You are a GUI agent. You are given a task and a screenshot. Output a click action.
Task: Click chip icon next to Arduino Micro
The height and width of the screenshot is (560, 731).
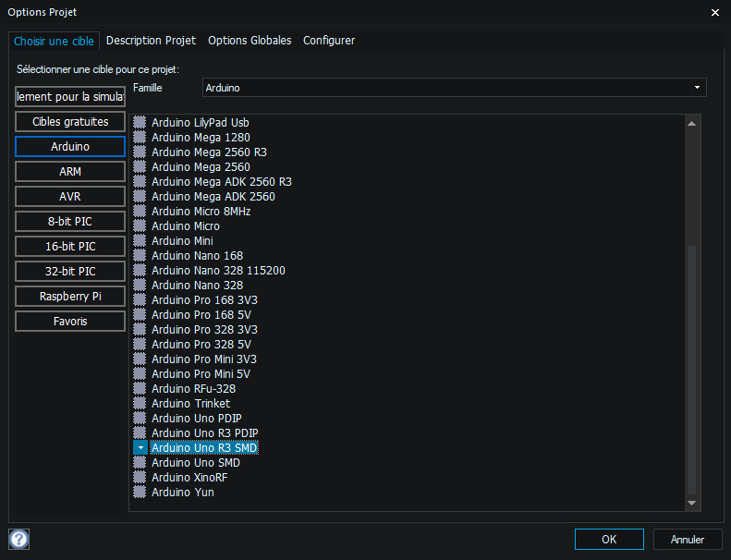140,225
